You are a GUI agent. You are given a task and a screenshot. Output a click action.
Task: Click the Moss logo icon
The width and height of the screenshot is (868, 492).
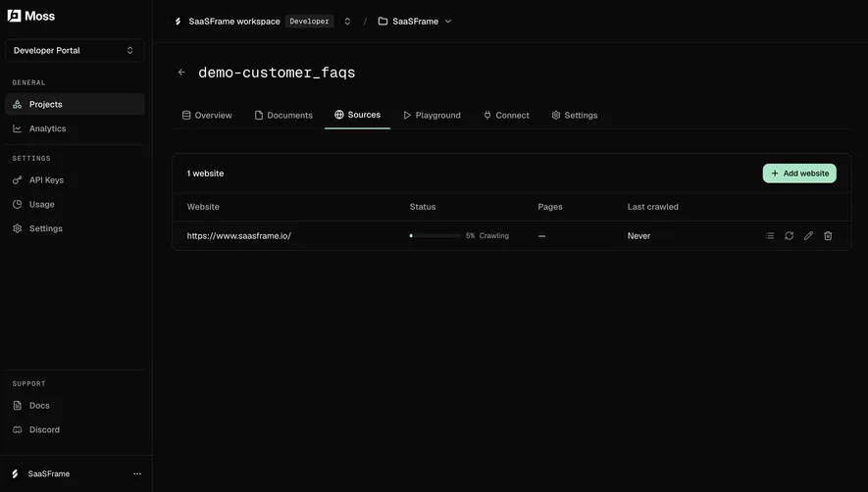(x=15, y=16)
